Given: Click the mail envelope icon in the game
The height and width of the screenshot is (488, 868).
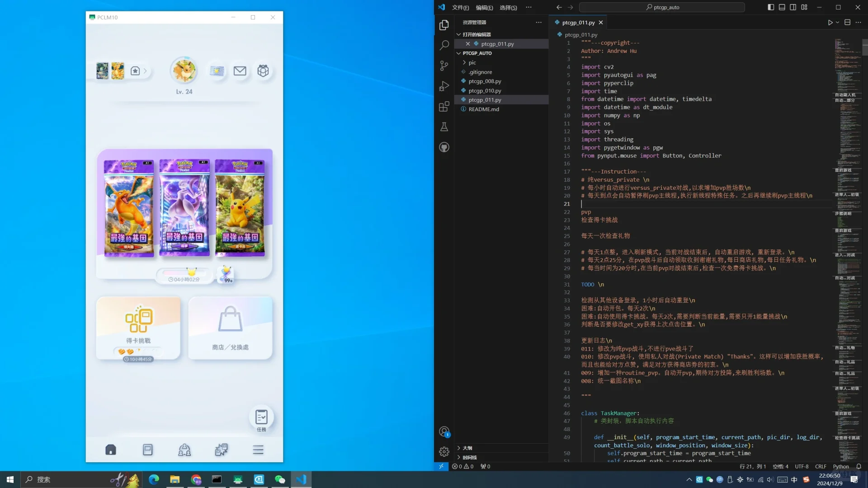Looking at the screenshot, I should click(240, 71).
